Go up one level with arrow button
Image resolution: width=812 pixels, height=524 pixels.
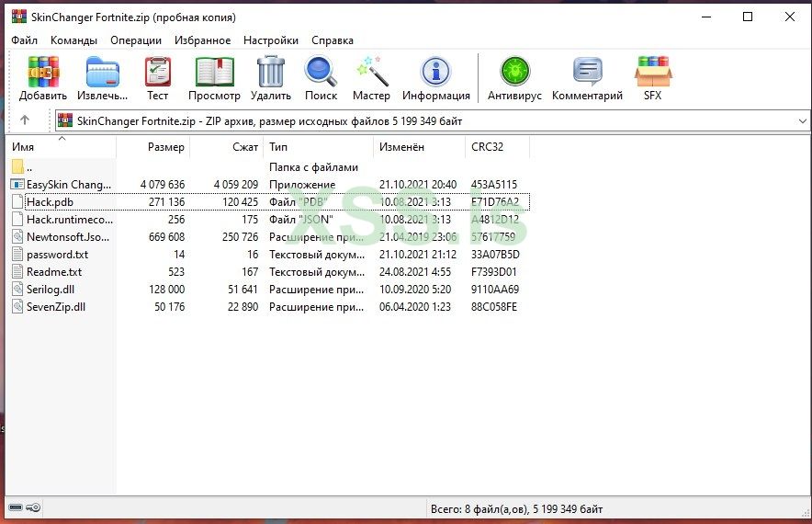pos(24,120)
